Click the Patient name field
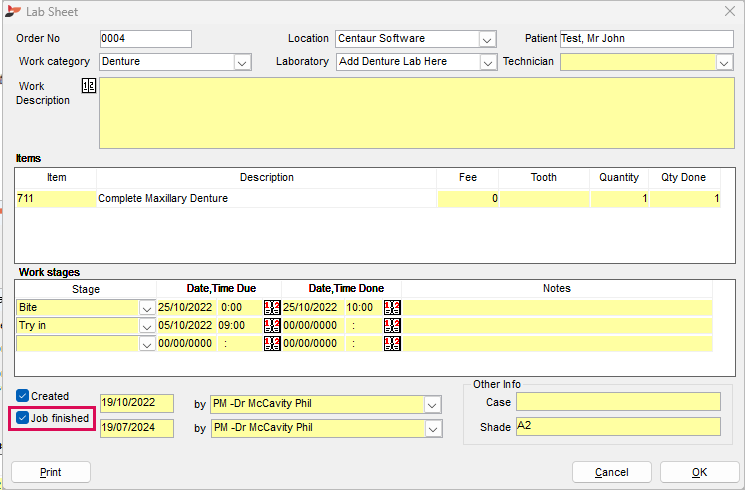The width and height of the screenshot is (745, 490). 647,39
